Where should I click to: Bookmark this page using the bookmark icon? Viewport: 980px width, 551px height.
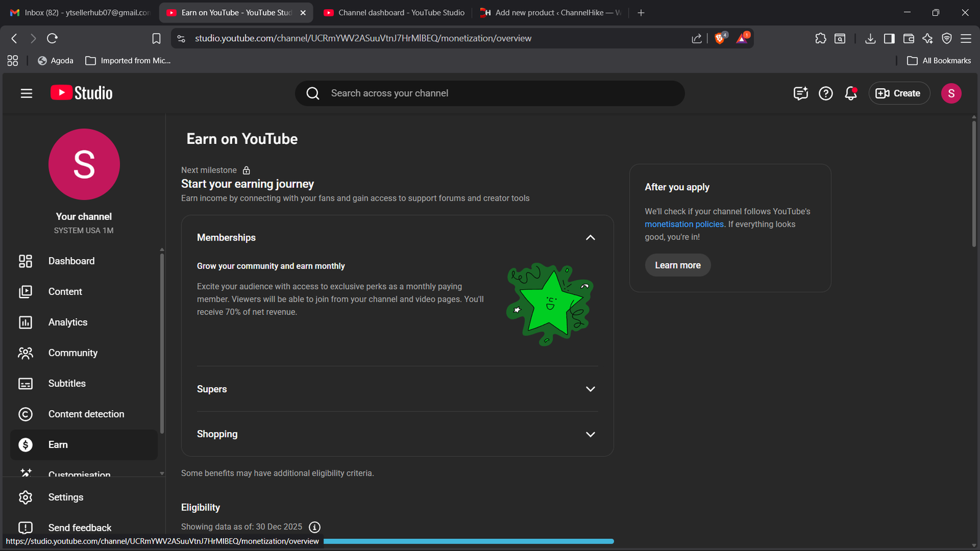(x=156, y=39)
